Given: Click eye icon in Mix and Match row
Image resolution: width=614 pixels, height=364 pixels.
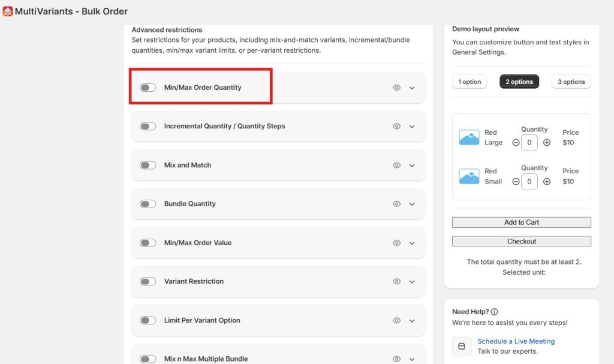Looking at the screenshot, I should click(x=397, y=166).
